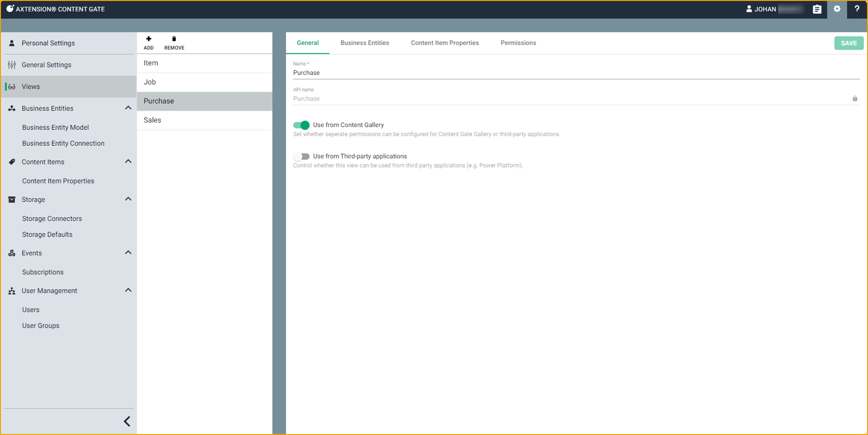Click the Storage archive box icon
The image size is (868, 435).
point(12,199)
